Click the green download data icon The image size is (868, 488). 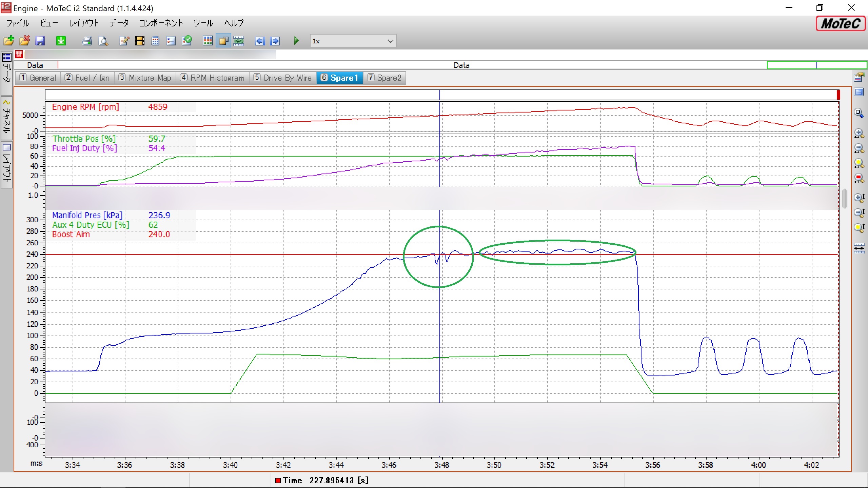pyautogui.click(x=61, y=41)
